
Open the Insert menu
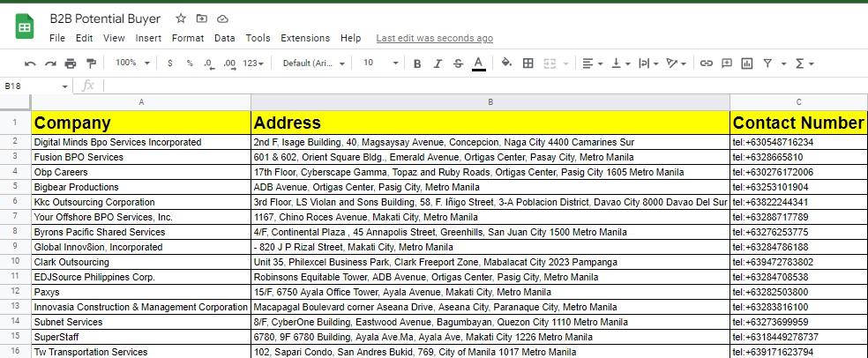click(148, 38)
